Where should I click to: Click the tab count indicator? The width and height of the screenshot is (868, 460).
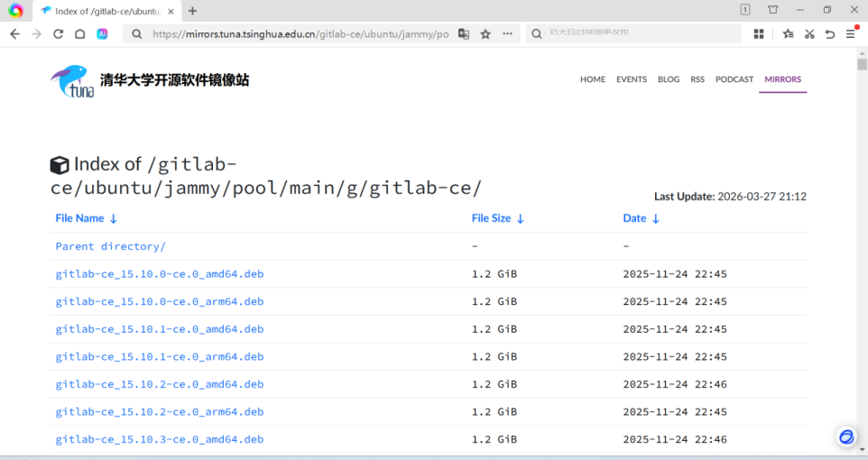(x=745, y=9)
